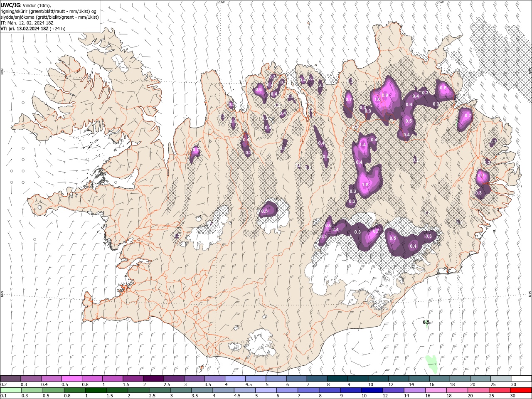532x399 pixels.
Task: Click the 0.8 snowfall value in the northeast
Action: coord(443,88)
